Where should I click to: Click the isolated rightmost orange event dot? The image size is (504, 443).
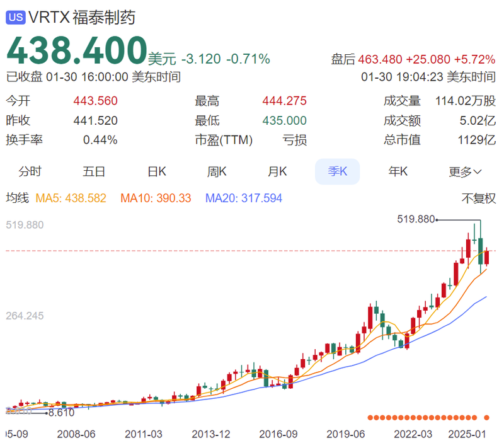click(486, 417)
